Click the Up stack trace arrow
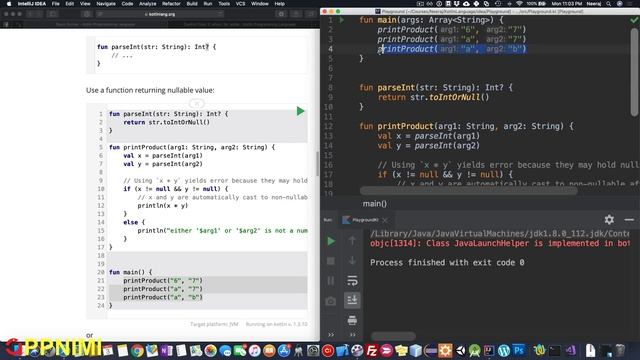 pyautogui.click(x=352, y=241)
